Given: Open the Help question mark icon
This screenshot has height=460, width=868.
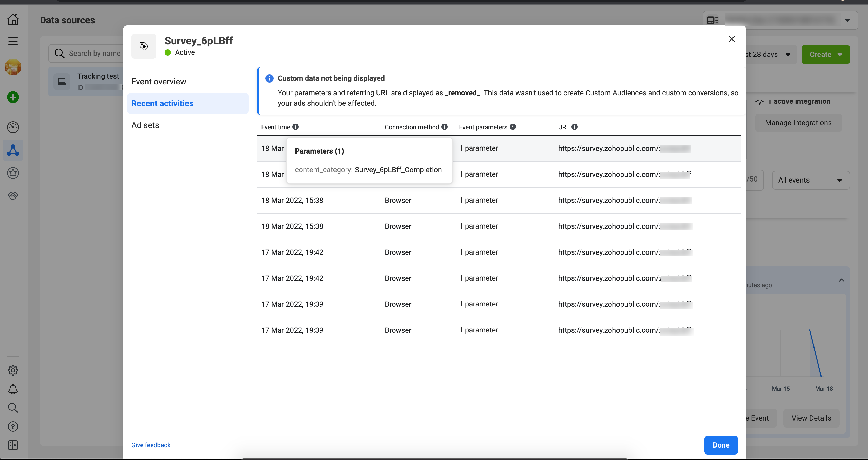Looking at the screenshot, I should click(x=13, y=427).
